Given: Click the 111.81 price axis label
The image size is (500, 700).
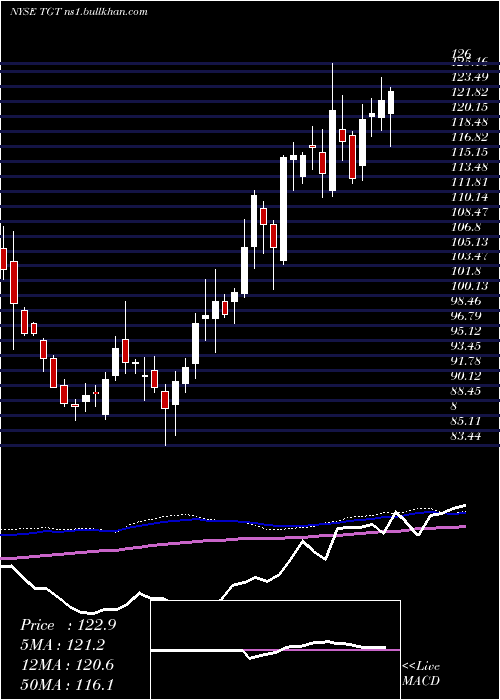Looking at the screenshot, I should pos(471,182).
